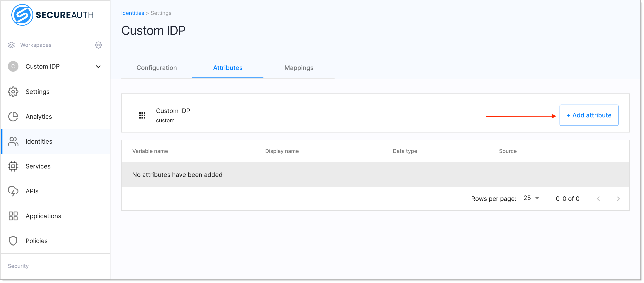Go to the next page arrow

tap(618, 199)
